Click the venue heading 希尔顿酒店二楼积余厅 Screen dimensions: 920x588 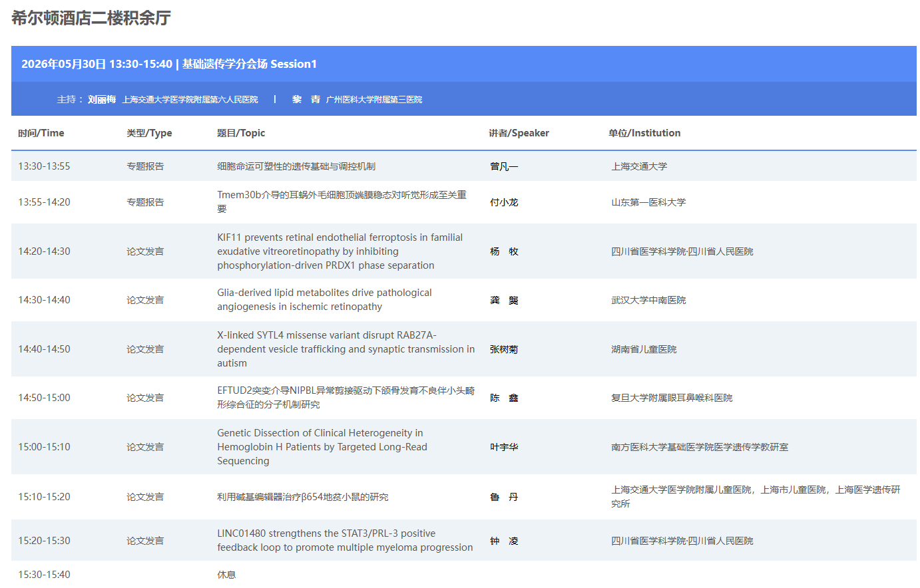coord(91,18)
